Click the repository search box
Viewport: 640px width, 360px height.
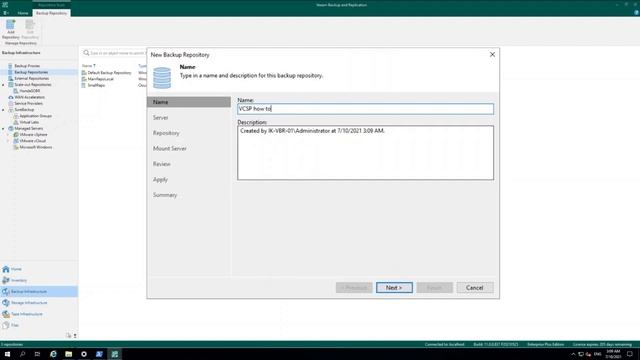(114, 53)
